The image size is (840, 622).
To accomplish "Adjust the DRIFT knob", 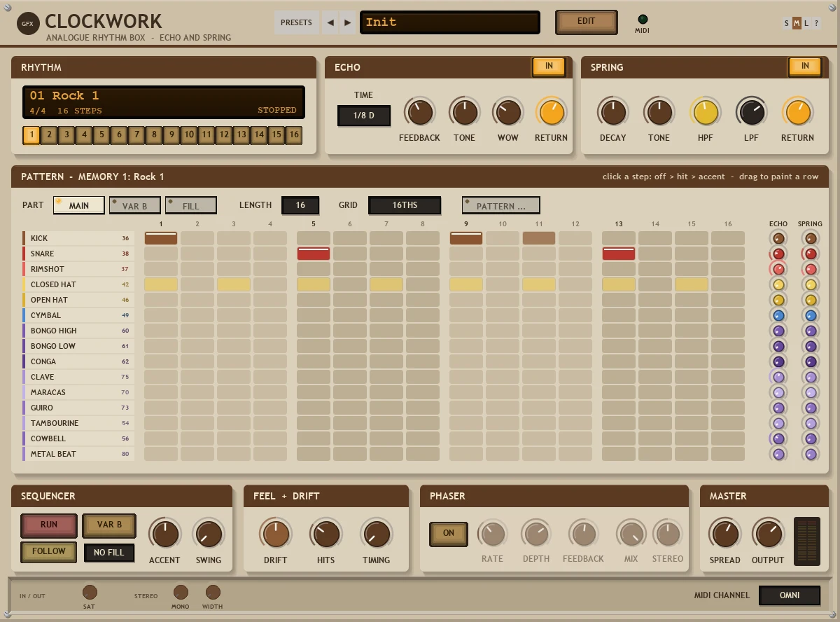I will coord(276,534).
